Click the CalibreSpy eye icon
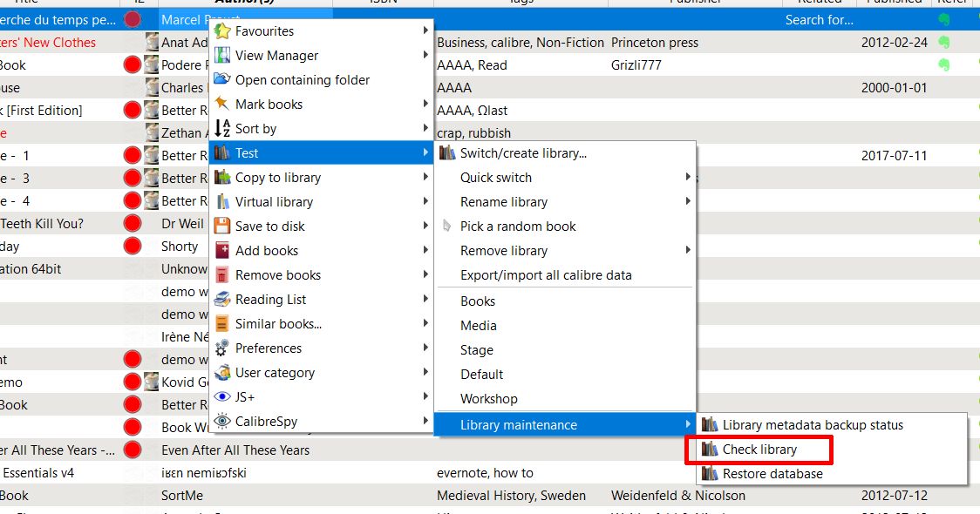The image size is (980, 514). [x=222, y=422]
